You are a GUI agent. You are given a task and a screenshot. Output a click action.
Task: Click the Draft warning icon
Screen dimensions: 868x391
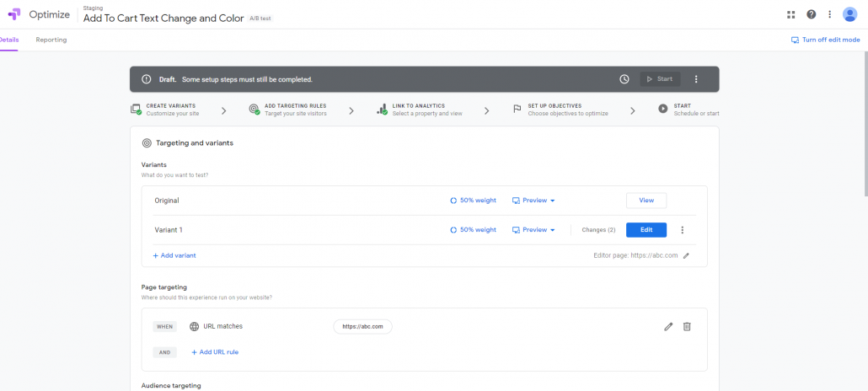pyautogui.click(x=146, y=79)
